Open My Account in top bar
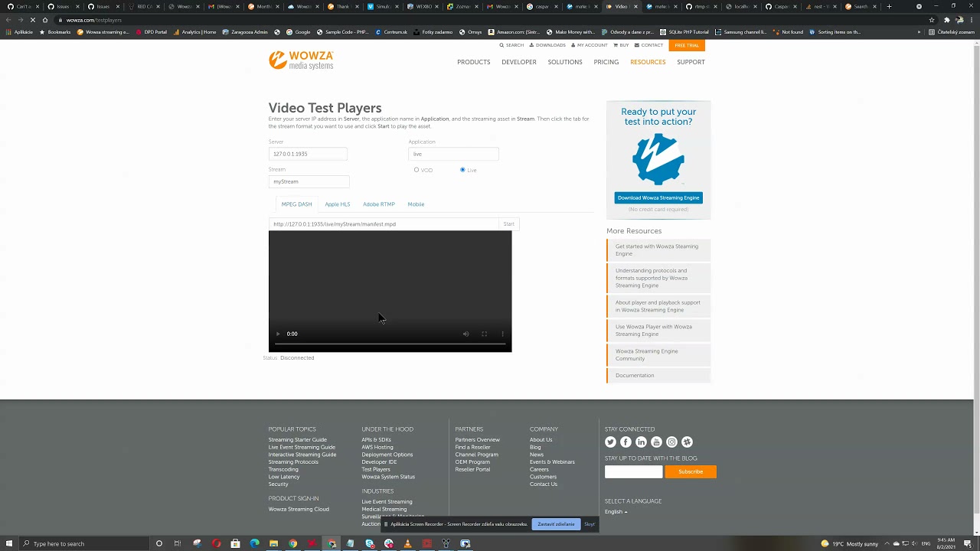980x551 pixels. click(590, 45)
